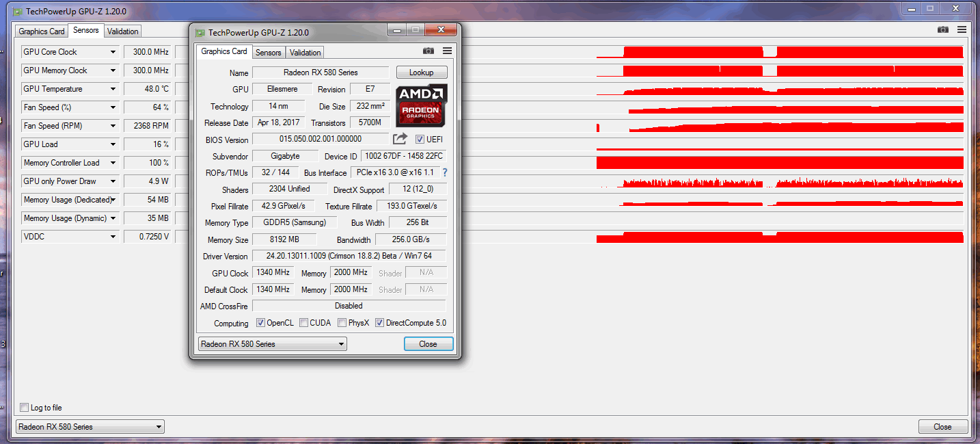The width and height of the screenshot is (980, 444).
Task: Switch to the Sensors tab in the front window
Action: [269, 53]
